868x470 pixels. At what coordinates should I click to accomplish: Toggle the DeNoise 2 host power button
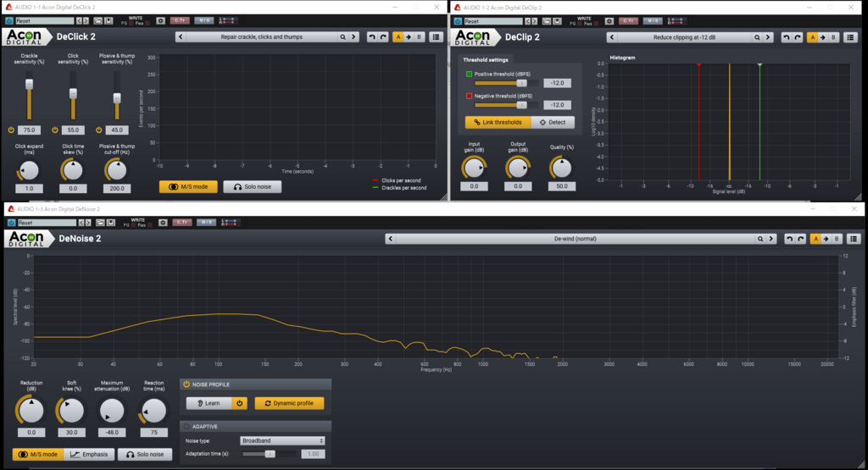coord(11,223)
